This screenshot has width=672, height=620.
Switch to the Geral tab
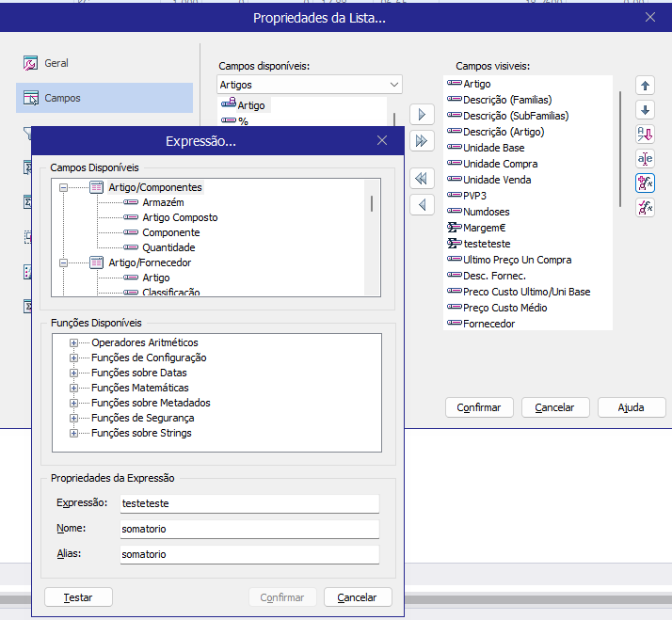tap(56, 63)
